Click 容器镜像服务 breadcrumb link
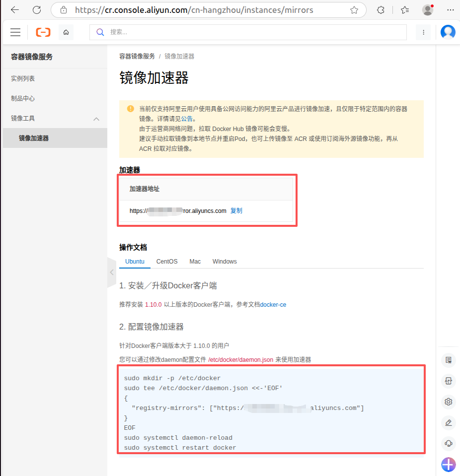This screenshot has height=476, width=460. pyautogui.click(x=137, y=56)
